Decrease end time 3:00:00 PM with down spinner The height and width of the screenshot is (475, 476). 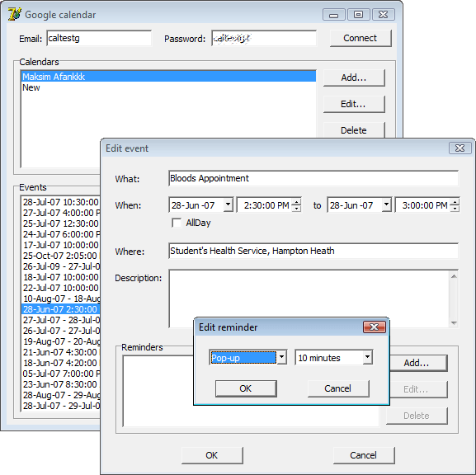click(x=455, y=209)
